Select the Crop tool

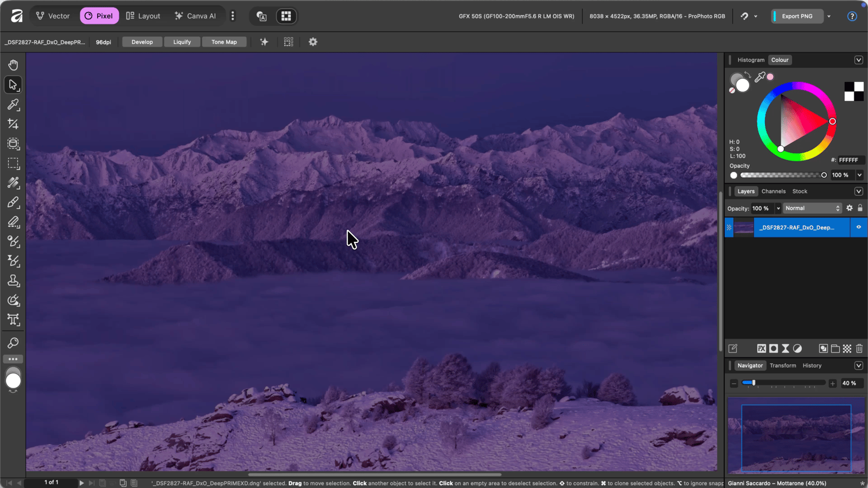(x=13, y=124)
